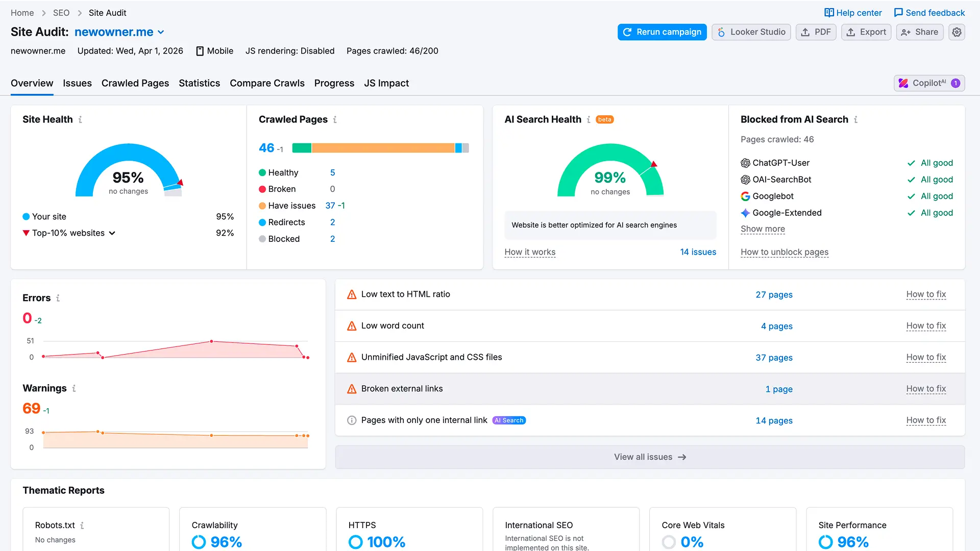
Task: Switch to the Issues tab
Action: 77,83
